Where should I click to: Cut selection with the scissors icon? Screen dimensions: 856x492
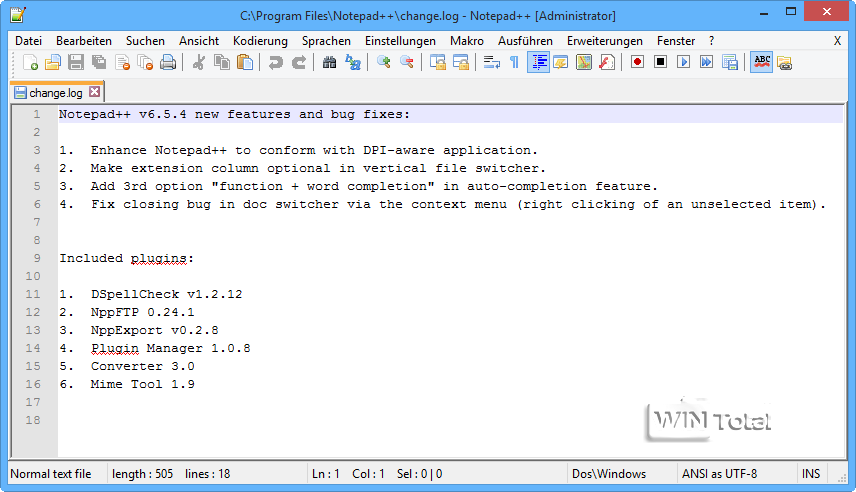pos(198,62)
